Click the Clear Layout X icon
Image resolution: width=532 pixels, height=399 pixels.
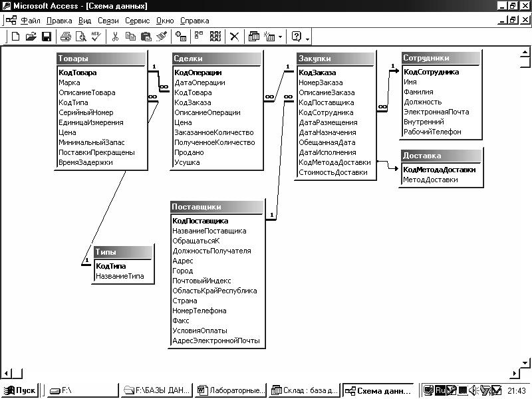click(235, 37)
